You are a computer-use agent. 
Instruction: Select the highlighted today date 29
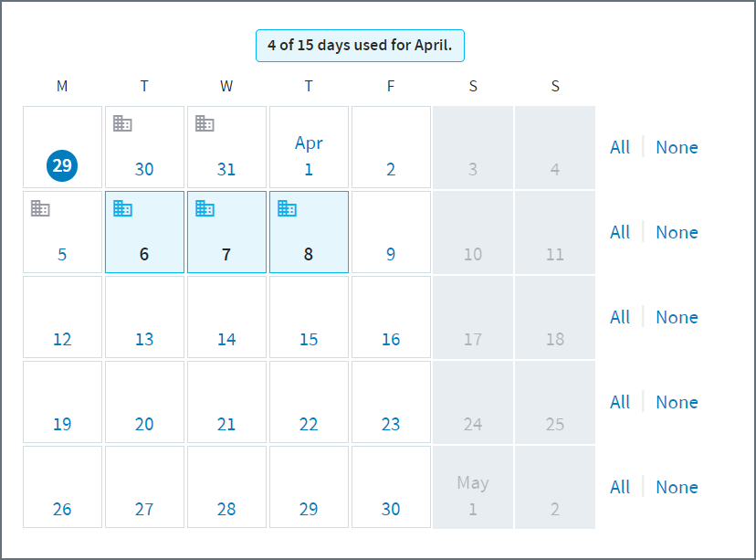(x=62, y=166)
